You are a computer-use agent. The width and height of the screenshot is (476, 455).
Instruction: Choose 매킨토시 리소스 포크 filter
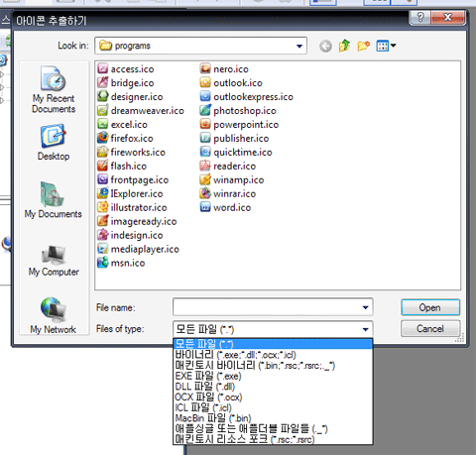point(273,439)
